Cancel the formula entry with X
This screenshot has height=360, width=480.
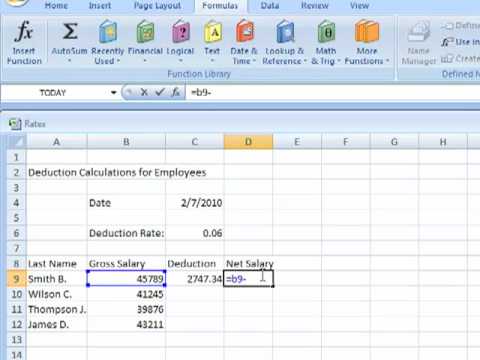coord(144,92)
